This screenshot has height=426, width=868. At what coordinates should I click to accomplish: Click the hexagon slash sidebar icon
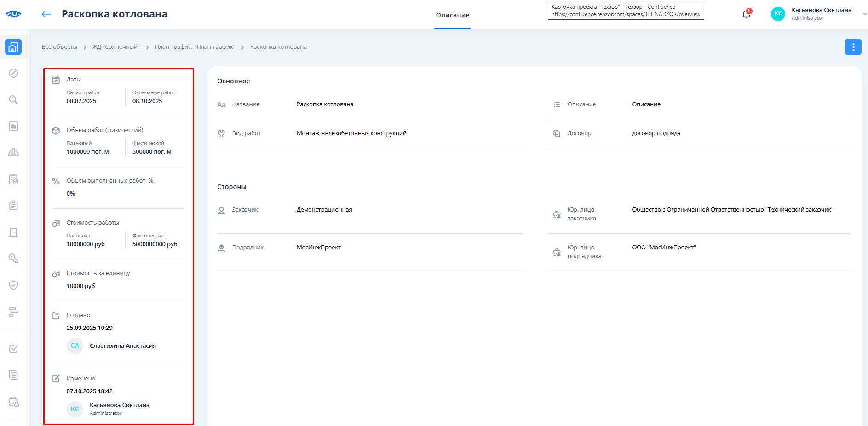pyautogui.click(x=14, y=73)
